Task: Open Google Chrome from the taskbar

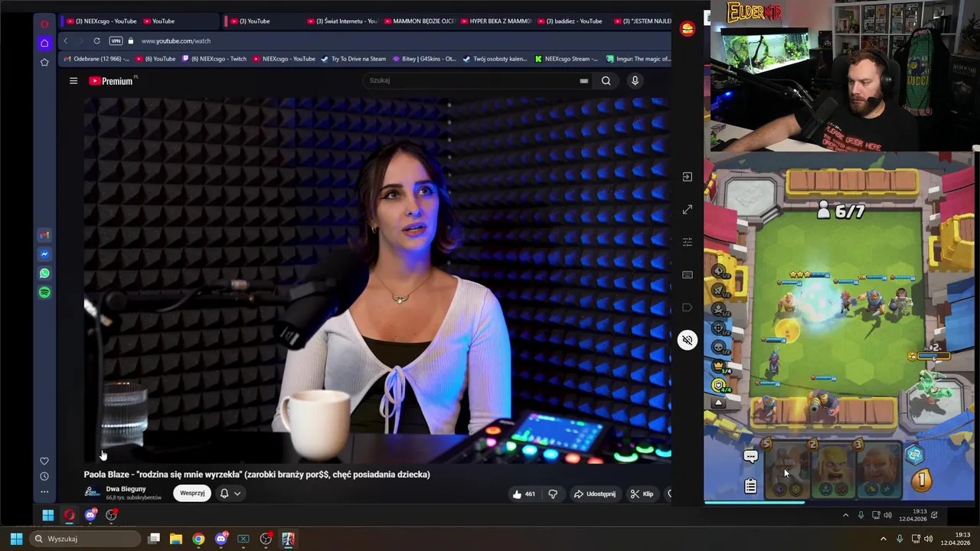Action: tap(198, 539)
